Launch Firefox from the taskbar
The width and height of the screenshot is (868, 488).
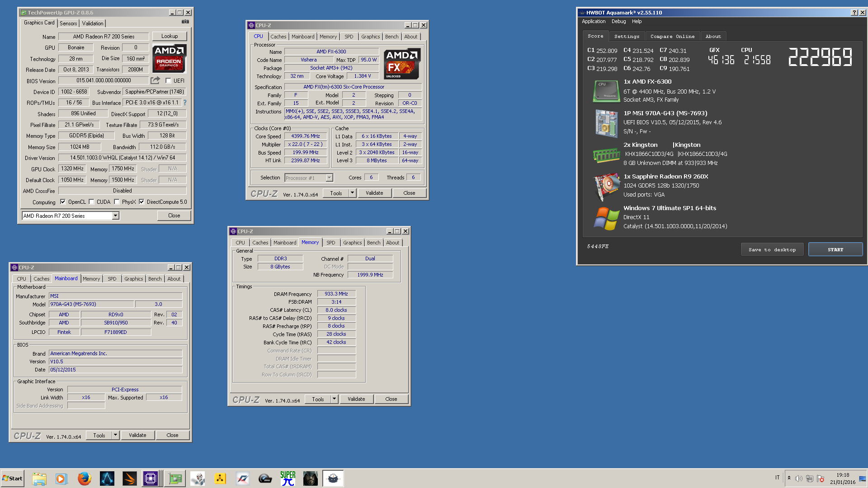click(x=84, y=479)
